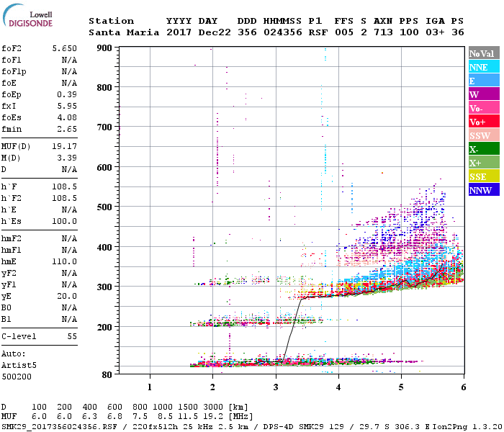Image resolution: width=504 pixels, height=432 pixels.
Task: Select the X+ light green legend swatch
Action: coord(484,163)
